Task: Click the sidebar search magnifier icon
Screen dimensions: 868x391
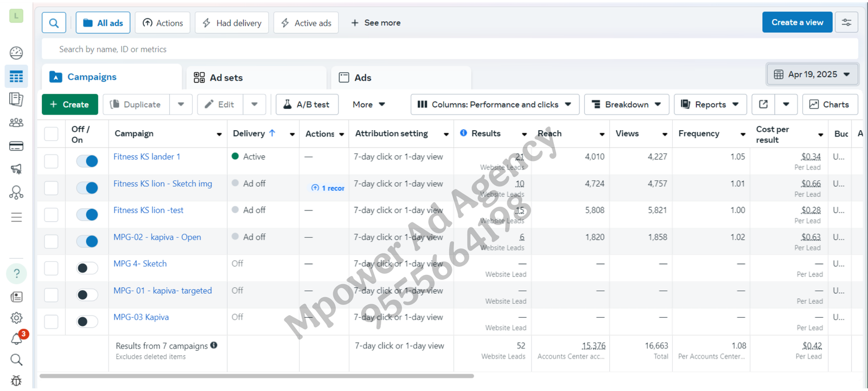Action: (16, 360)
